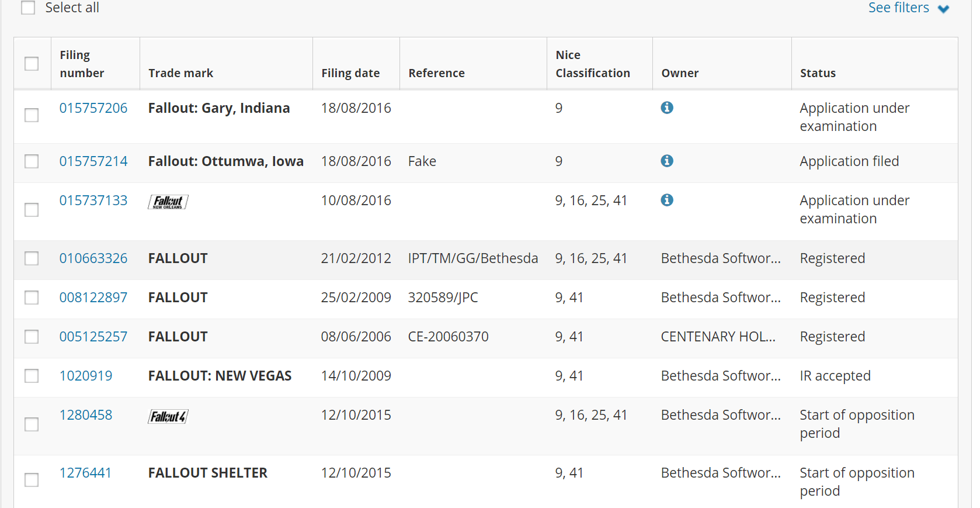This screenshot has width=980, height=508.
Task: Open filing number 015757206
Action: 93,108
